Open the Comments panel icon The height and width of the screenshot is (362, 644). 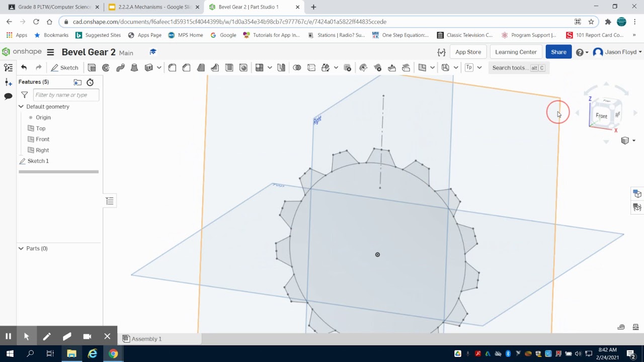coord(8,96)
